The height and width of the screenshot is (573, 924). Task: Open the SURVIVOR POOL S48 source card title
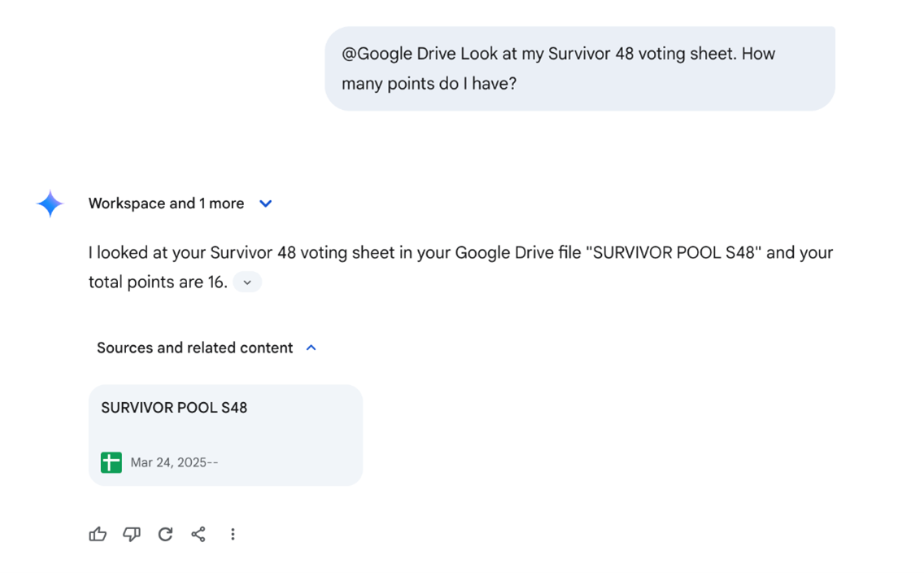[x=174, y=408]
